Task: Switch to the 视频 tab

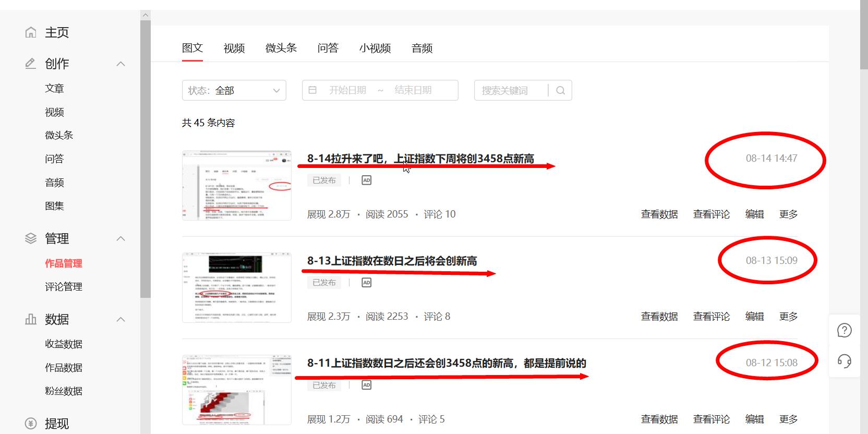Action: pyautogui.click(x=234, y=48)
